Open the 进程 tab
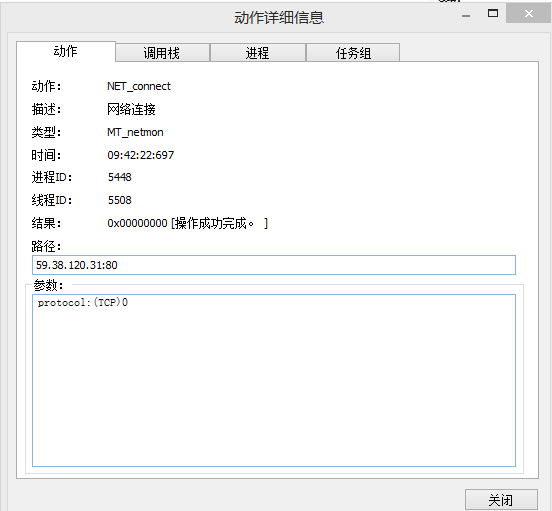Screen dimensions: 552x511 pos(258,53)
